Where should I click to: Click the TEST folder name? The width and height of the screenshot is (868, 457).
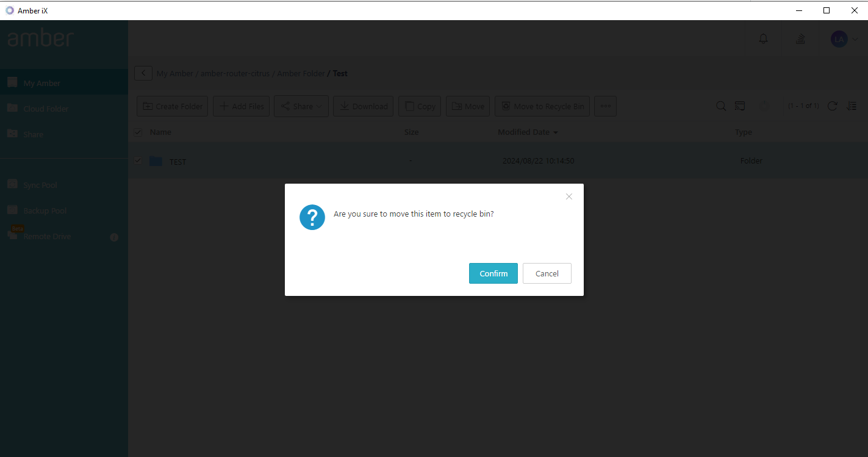point(178,162)
